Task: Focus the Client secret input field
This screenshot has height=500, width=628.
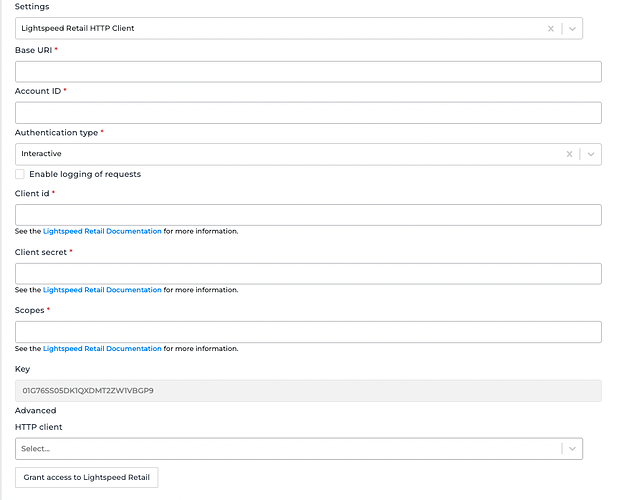Action: [308, 274]
